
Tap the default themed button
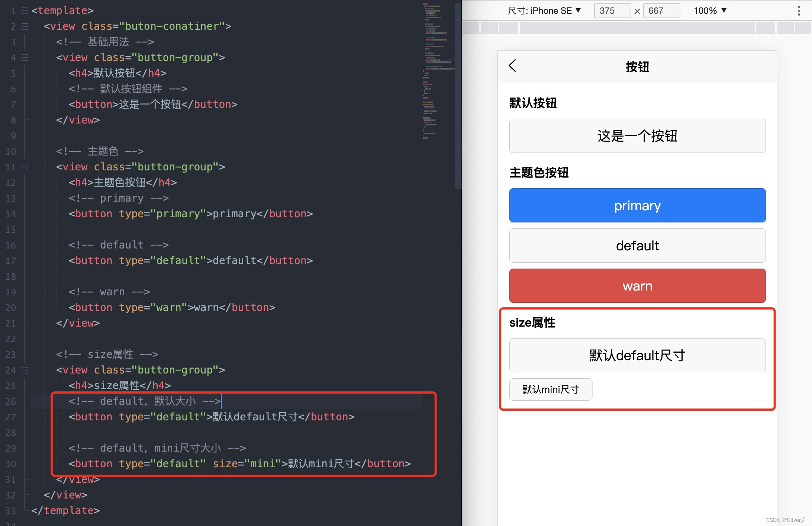pyautogui.click(x=637, y=246)
